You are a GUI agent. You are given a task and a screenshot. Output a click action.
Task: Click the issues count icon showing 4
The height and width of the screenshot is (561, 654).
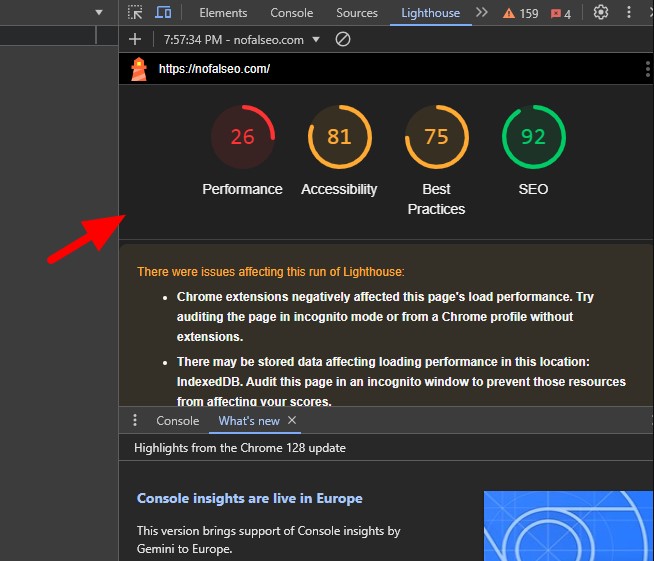click(561, 13)
